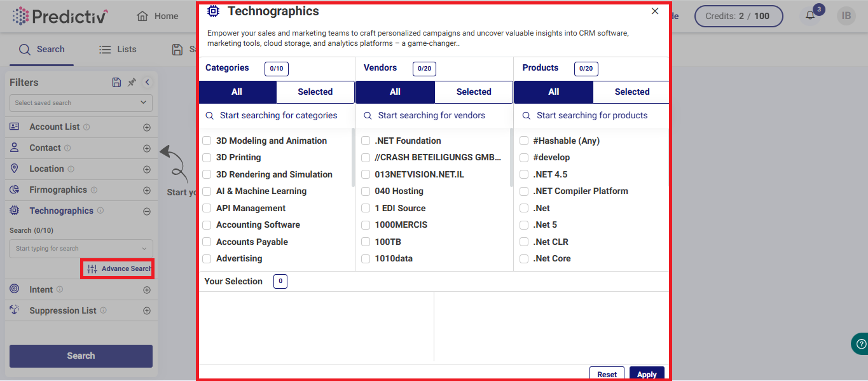
Task: Open the notifications bell
Action: (810, 16)
